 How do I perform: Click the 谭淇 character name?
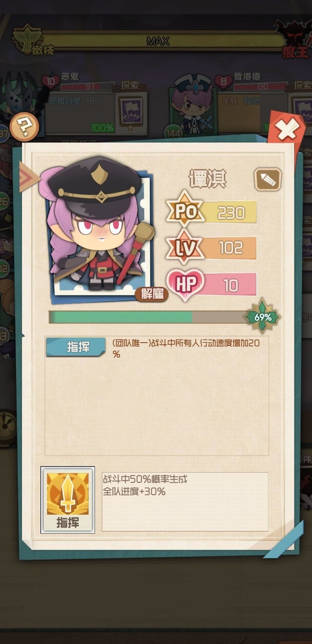pos(208,178)
